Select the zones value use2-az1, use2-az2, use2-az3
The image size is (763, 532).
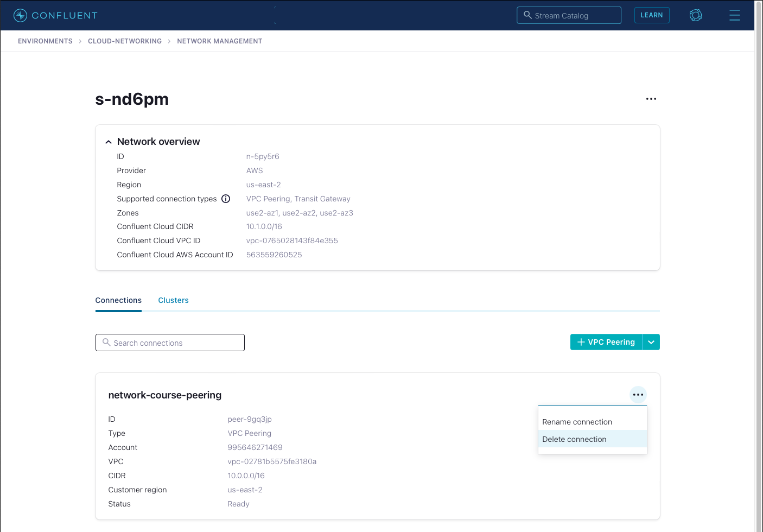[x=300, y=213]
